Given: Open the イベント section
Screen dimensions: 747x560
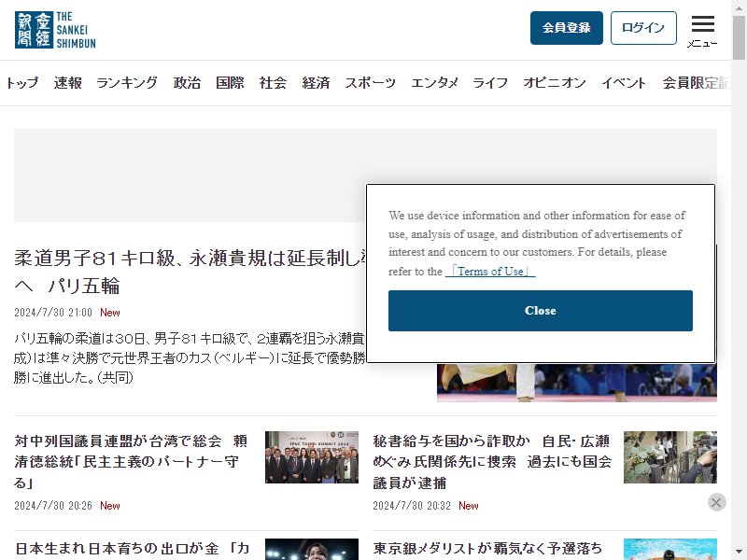Looking at the screenshot, I should click(624, 83).
